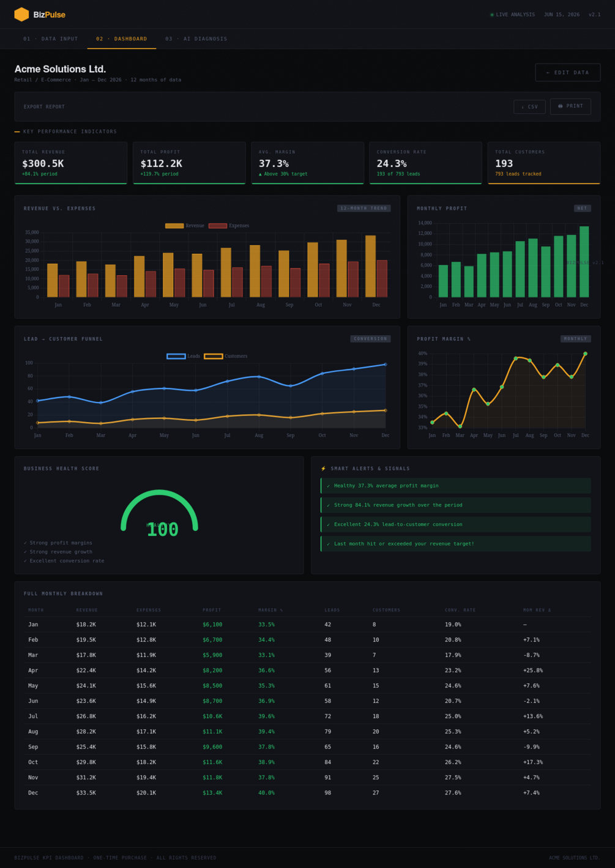Click the checkmark on last month revenue target alert
The image size is (615, 868).
pos(329,544)
